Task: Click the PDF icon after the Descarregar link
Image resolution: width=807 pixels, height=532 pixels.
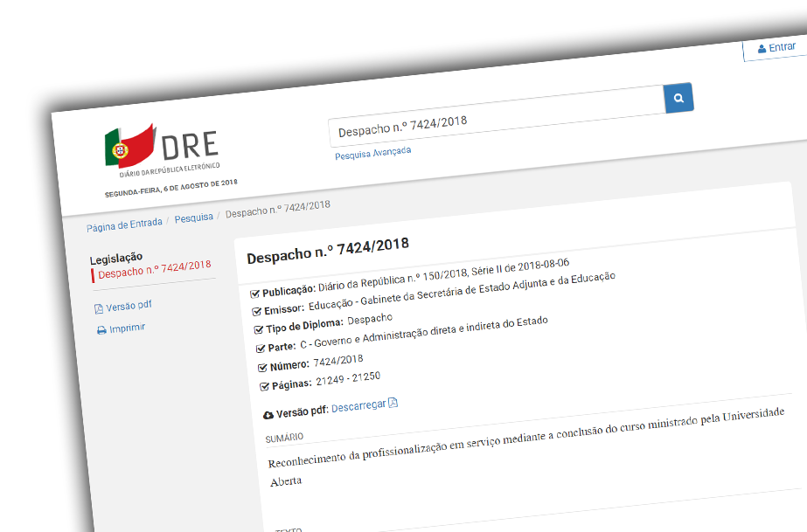Action: pyautogui.click(x=393, y=404)
